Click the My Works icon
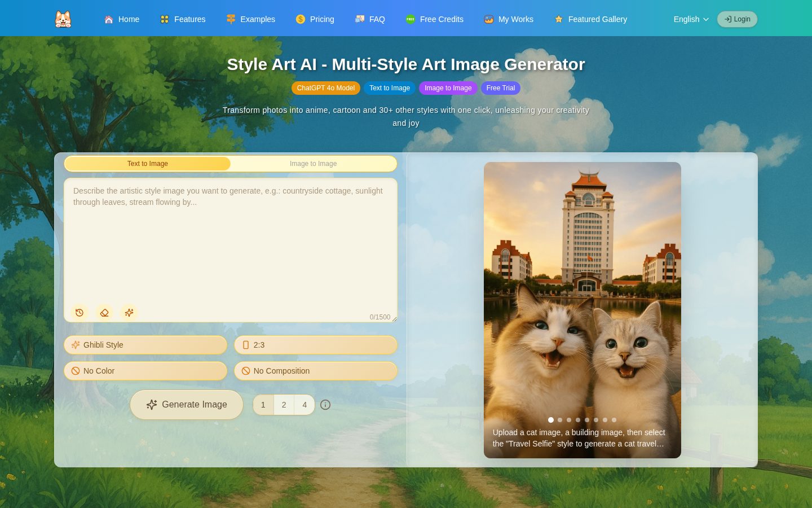Image resolution: width=812 pixels, height=508 pixels. (x=489, y=19)
